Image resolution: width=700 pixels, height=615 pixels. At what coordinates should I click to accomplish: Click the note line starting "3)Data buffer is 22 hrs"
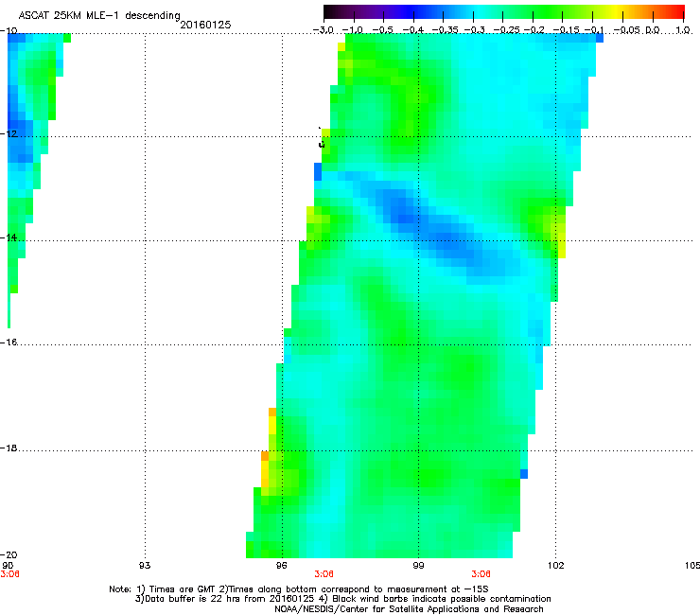click(x=342, y=599)
